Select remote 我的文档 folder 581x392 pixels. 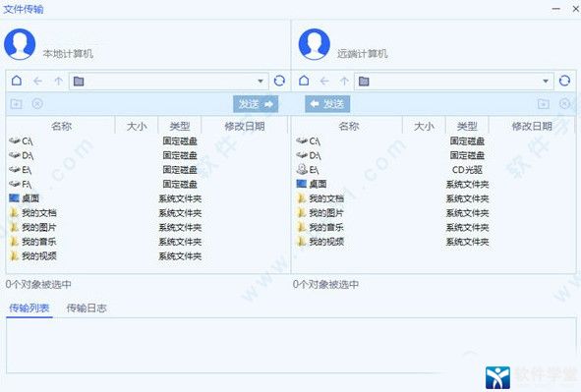(x=320, y=198)
